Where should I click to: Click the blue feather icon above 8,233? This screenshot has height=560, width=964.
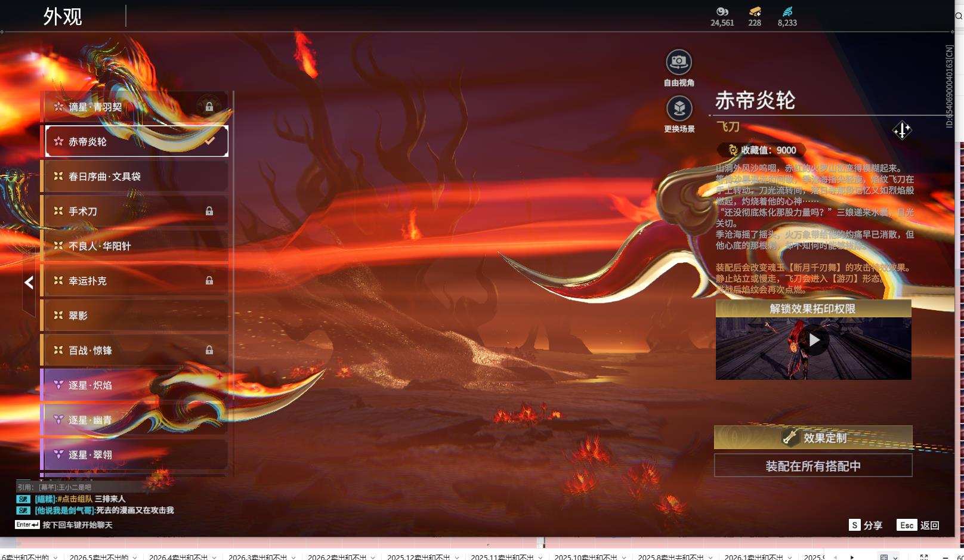click(787, 11)
